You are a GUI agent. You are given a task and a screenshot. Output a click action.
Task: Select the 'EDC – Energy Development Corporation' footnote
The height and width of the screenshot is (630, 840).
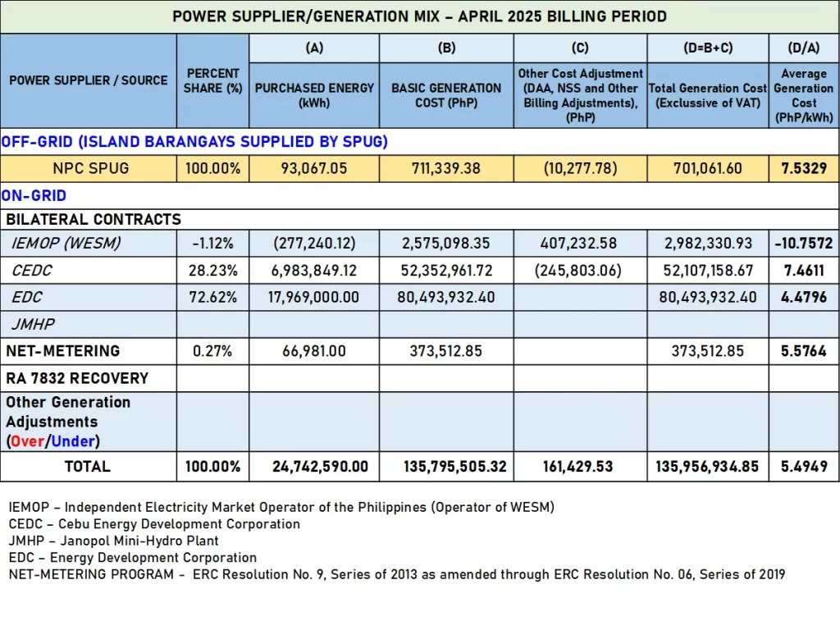click(132, 558)
